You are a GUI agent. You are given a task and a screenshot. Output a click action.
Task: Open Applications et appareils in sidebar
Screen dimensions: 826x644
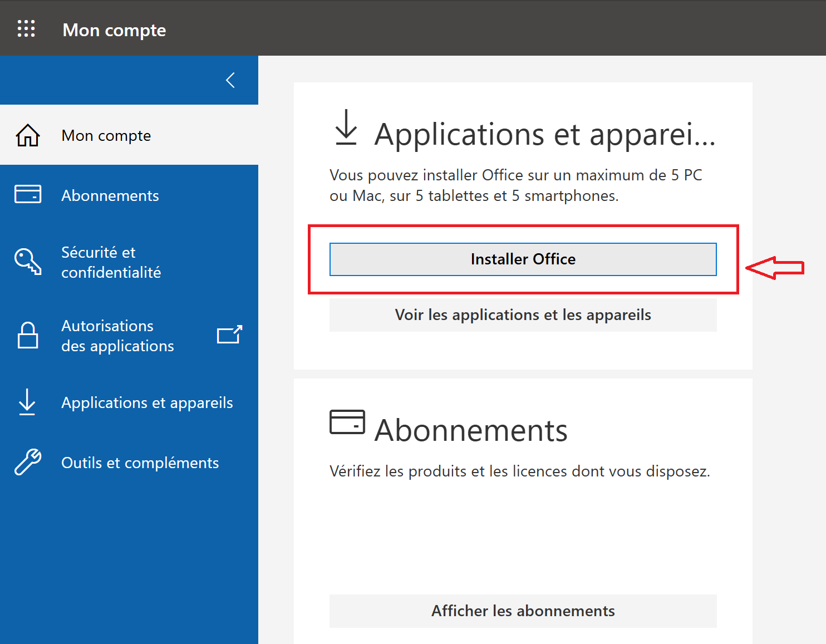coord(129,402)
